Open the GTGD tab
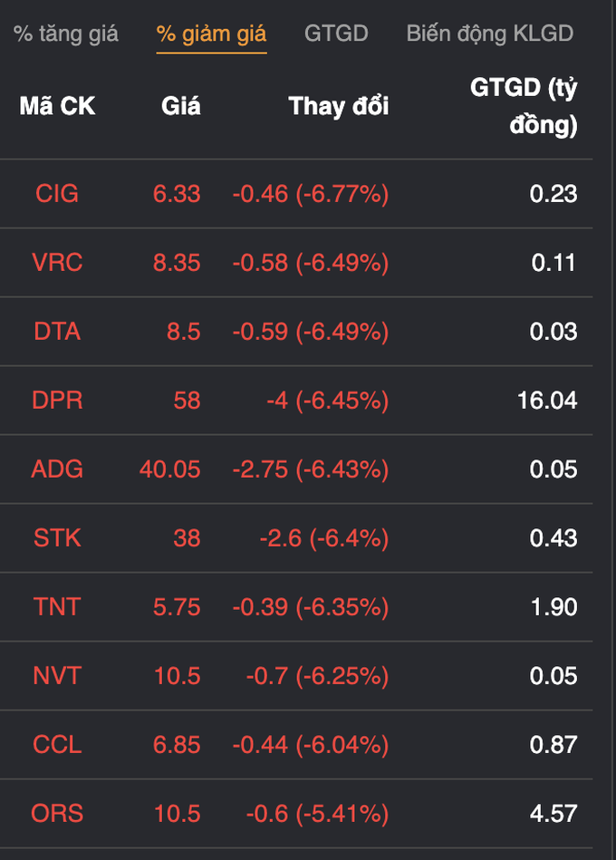 [336, 34]
